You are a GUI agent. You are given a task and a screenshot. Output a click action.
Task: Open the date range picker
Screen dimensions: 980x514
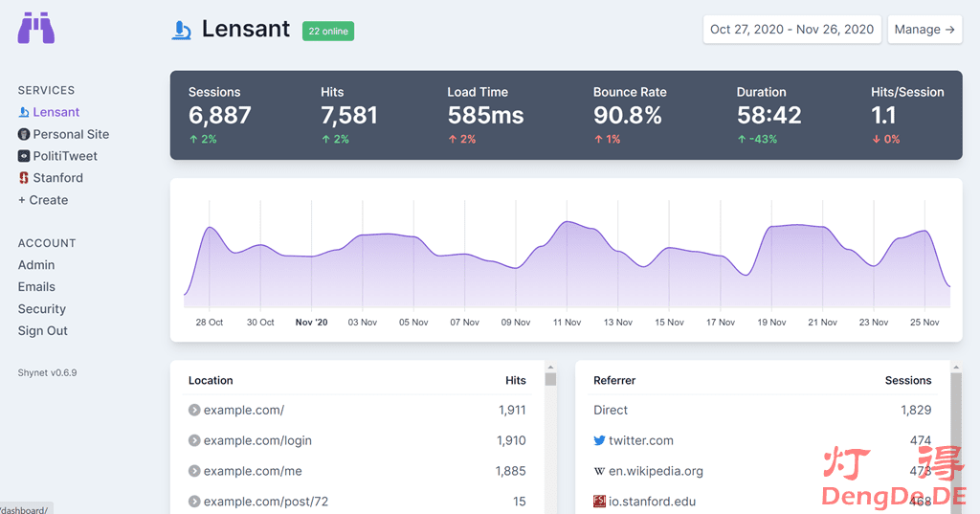click(x=791, y=30)
